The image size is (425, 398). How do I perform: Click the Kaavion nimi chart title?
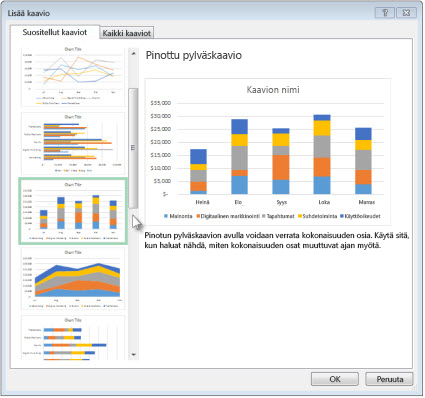[273, 90]
